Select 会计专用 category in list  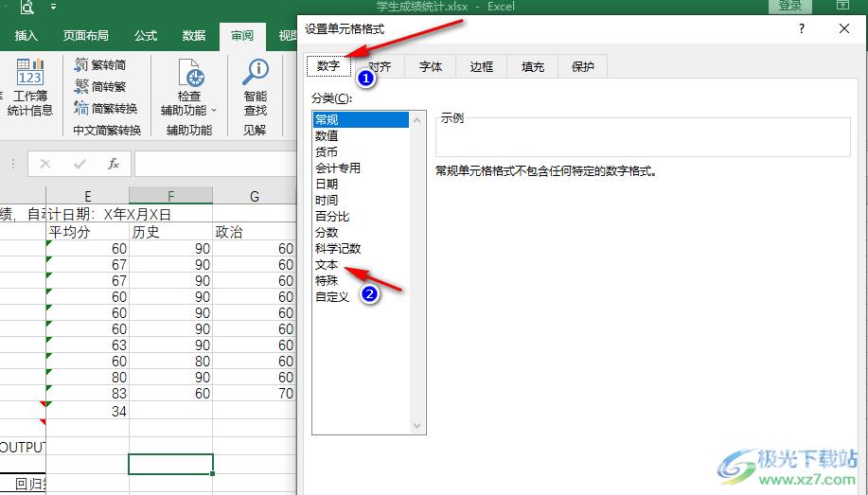361,168
